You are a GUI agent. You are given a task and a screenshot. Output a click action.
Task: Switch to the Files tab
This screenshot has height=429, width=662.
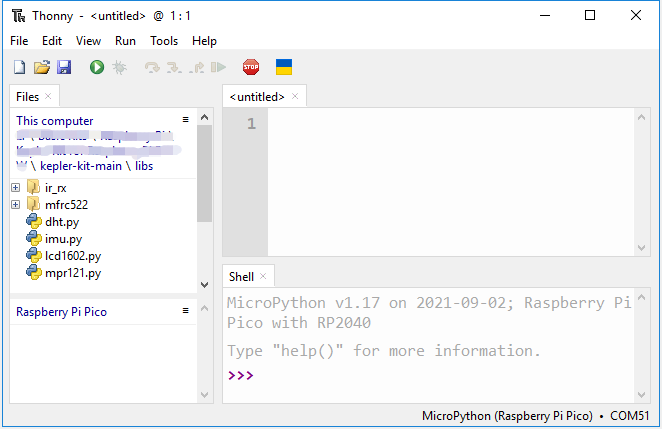coord(27,97)
